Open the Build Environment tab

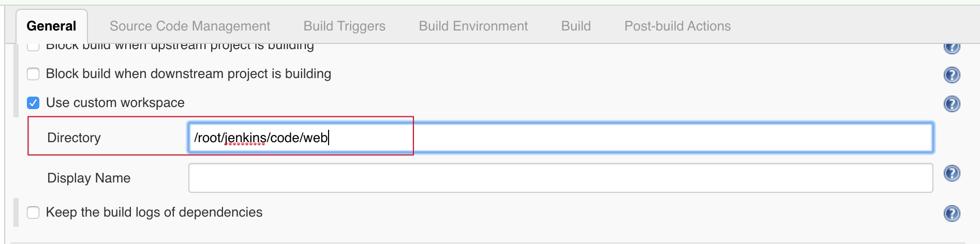coord(473,26)
